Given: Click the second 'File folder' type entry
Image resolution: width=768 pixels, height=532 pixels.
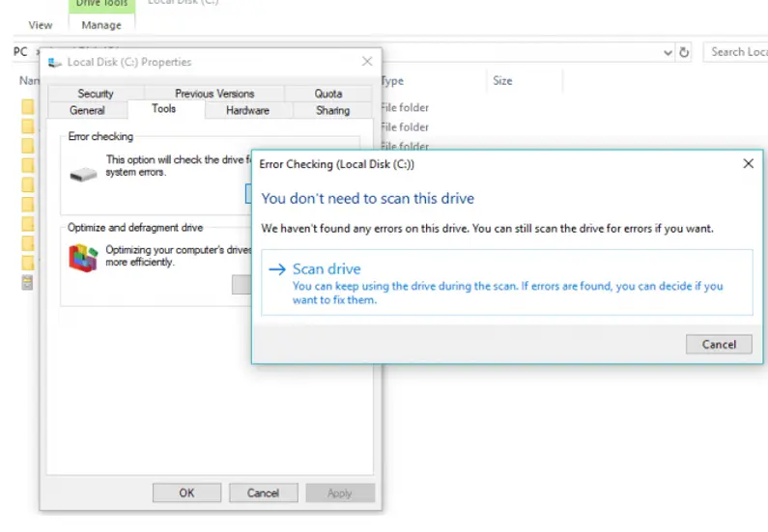Looking at the screenshot, I should (x=405, y=127).
